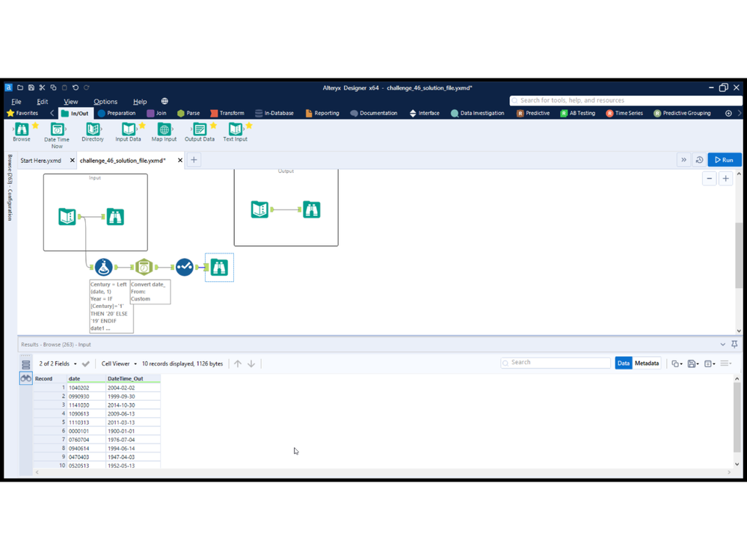
Task: Expand the overflow chevrons beside Run
Action: [683, 160]
